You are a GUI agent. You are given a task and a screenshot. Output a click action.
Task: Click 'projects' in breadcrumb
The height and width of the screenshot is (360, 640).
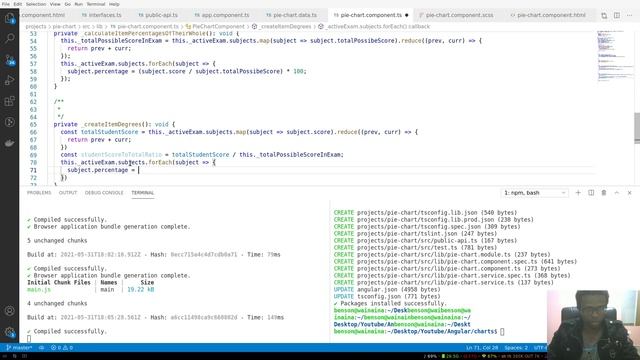[36, 27]
